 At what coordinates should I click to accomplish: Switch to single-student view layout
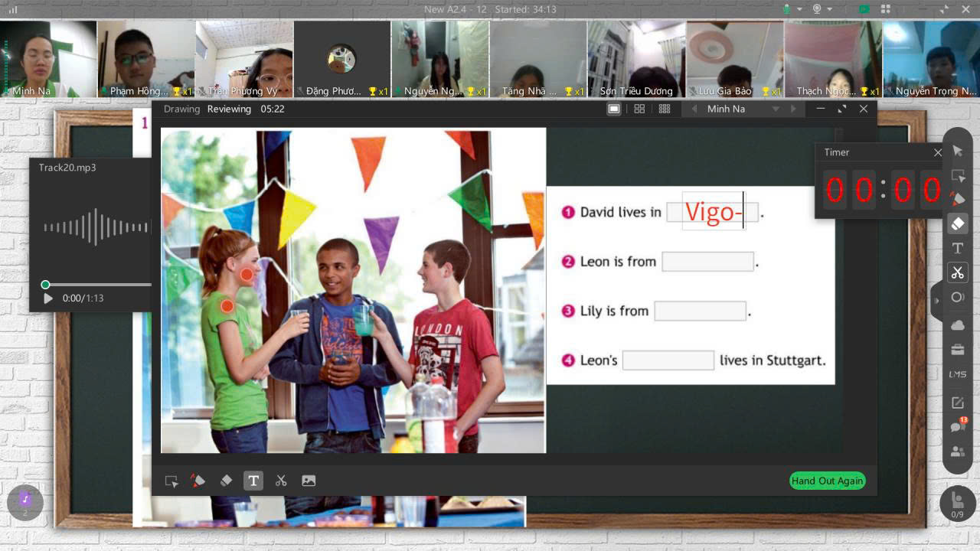pyautogui.click(x=614, y=109)
